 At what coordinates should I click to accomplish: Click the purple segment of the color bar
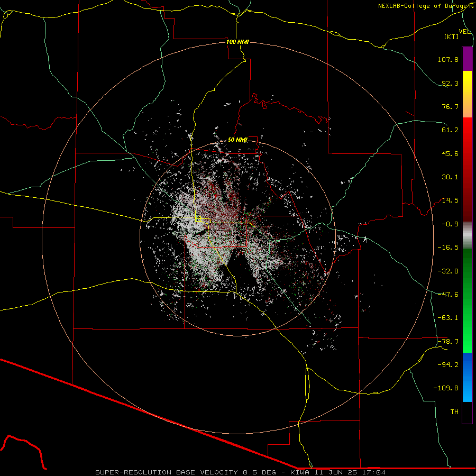(467, 59)
